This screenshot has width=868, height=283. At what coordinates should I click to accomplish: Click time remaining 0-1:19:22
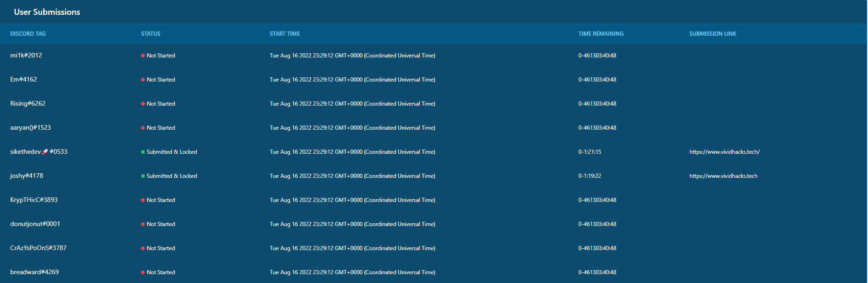pos(590,176)
